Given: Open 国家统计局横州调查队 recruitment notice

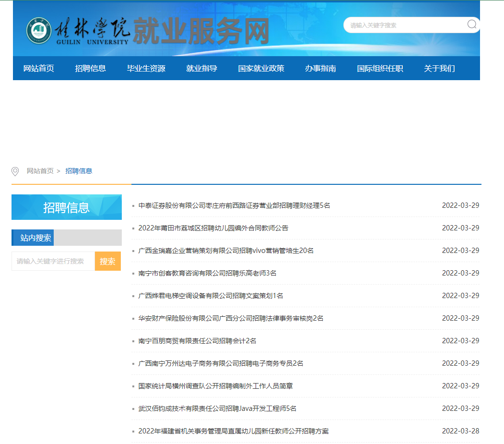Looking at the screenshot, I should click(x=215, y=386).
